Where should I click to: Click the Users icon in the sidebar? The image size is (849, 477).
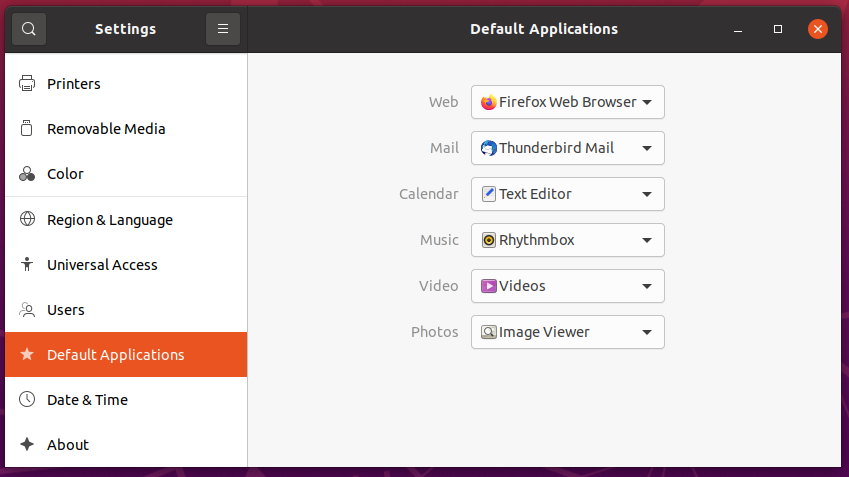[x=27, y=310]
